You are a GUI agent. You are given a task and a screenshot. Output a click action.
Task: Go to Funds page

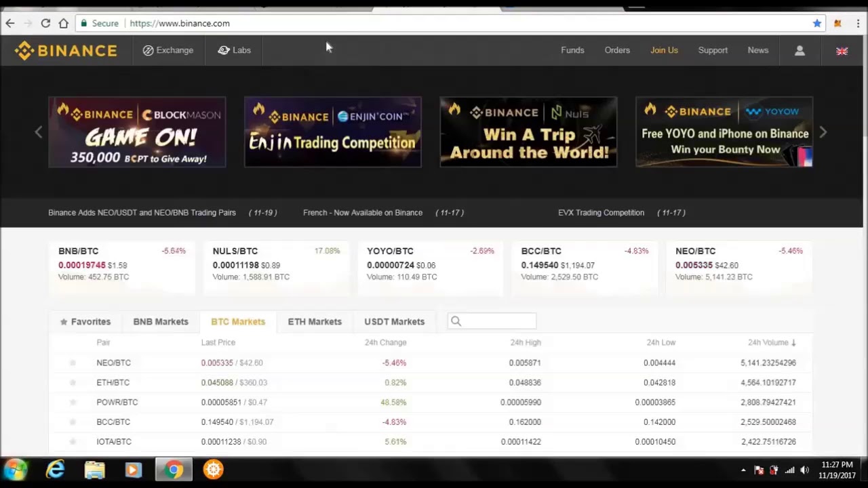(x=572, y=50)
